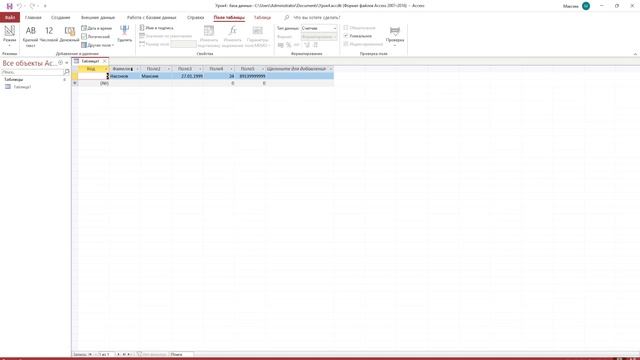This screenshot has width=640, height=360.
Task: Open the Поле4 column dropdown arrow
Action: 231,69
